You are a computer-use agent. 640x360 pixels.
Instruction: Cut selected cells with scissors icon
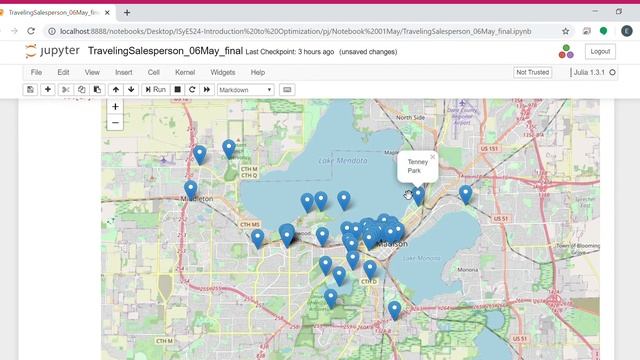pos(66,90)
